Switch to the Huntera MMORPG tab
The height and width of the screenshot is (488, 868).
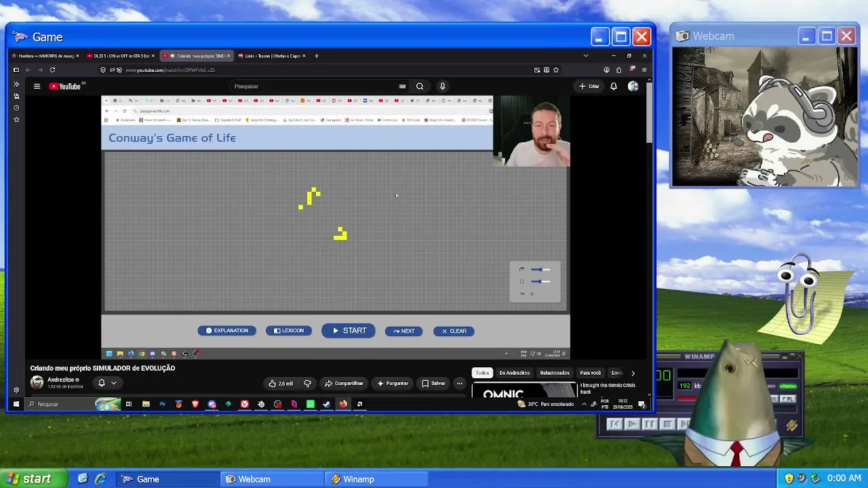tap(45, 56)
